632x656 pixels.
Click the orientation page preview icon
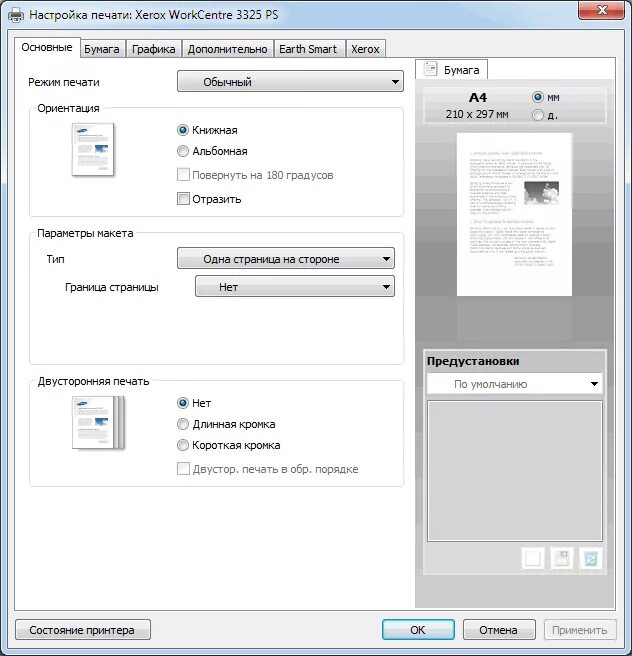pyautogui.click(x=93, y=149)
